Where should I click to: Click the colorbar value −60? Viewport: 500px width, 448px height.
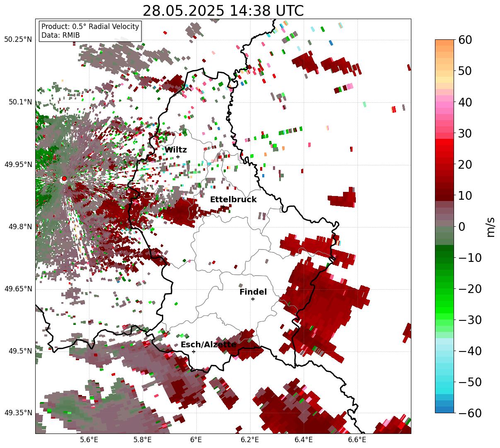coord(470,413)
